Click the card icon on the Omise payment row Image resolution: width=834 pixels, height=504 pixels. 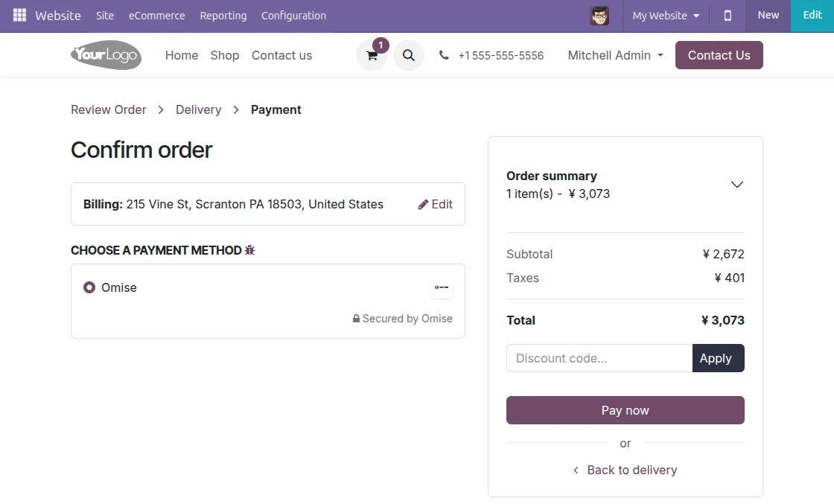pyautogui.click(x=442, y=287)
